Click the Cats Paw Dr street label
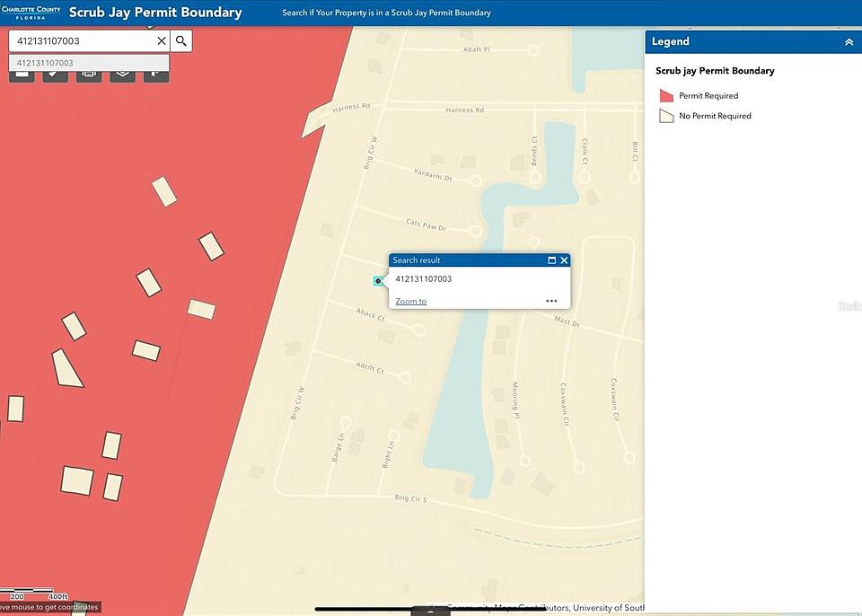The width and height of the screenshot is (862, 616). pos(426,224)
